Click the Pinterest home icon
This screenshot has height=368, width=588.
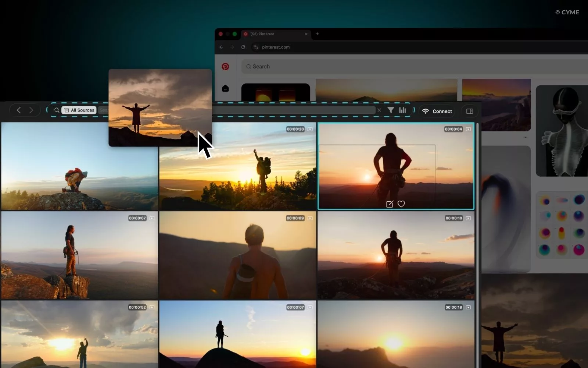click(225, 88)
